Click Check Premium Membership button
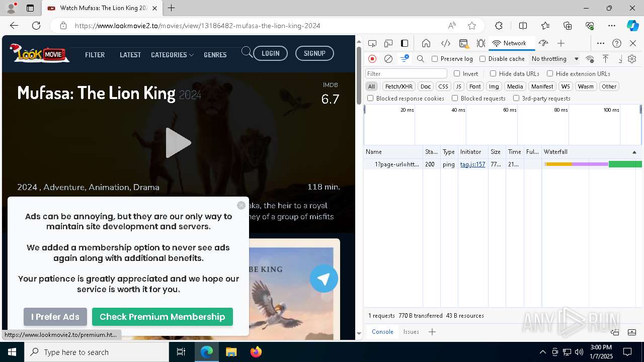644x362 pixels. tap(163, 317)
